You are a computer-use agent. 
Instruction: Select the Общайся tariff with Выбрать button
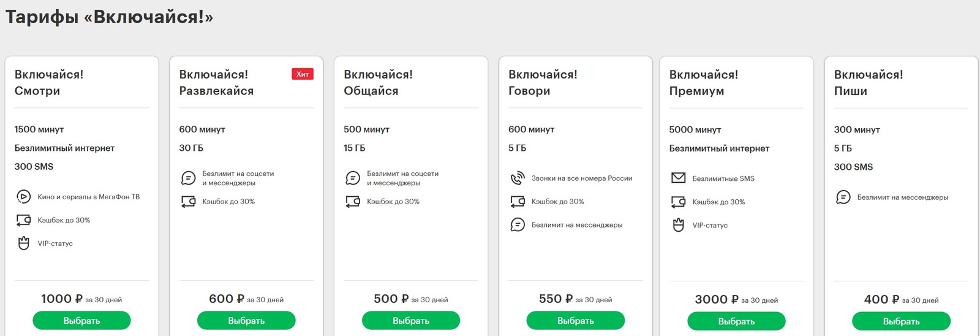pos(411,321)
